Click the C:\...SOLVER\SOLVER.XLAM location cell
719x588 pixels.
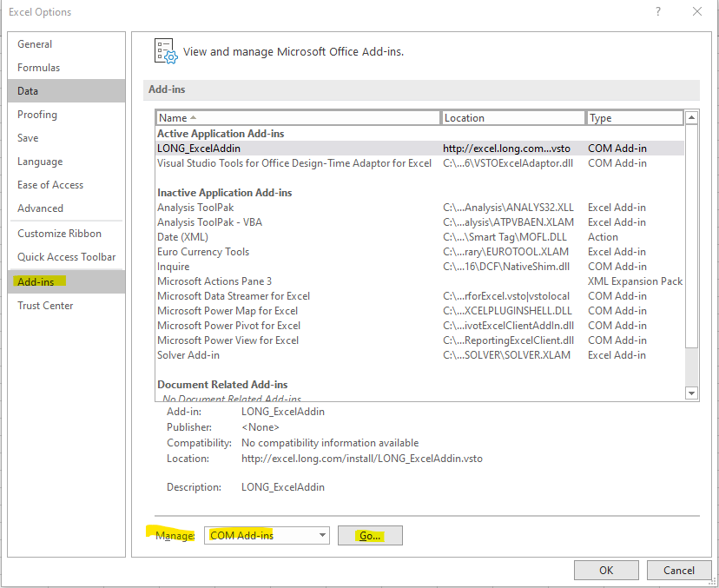(x=507, y=355)
